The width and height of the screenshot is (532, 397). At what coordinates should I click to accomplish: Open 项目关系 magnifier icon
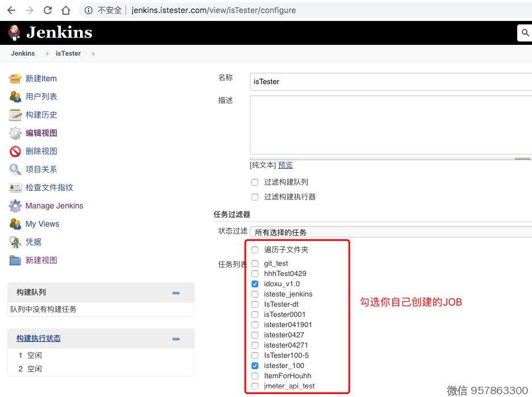coord(15,169)
